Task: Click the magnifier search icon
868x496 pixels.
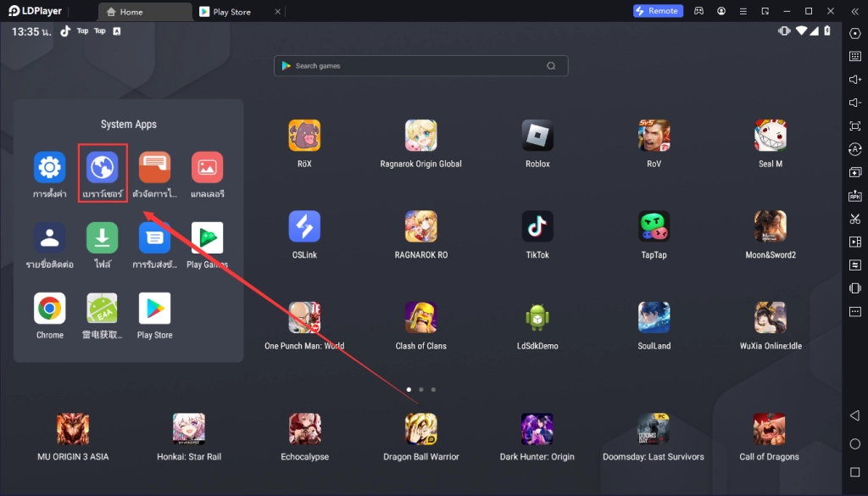Action: (x=551, y=66)
